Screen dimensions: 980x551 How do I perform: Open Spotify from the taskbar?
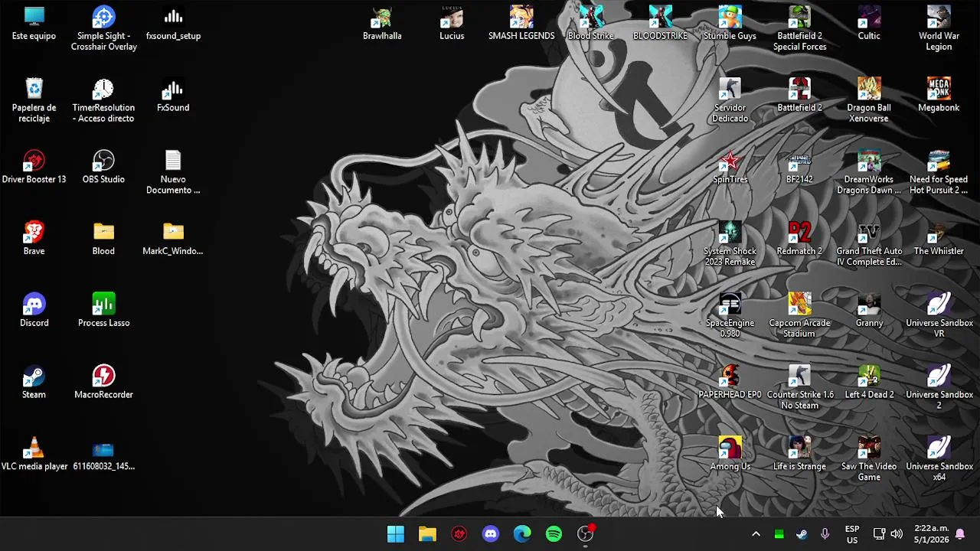[x=554, y=533]
